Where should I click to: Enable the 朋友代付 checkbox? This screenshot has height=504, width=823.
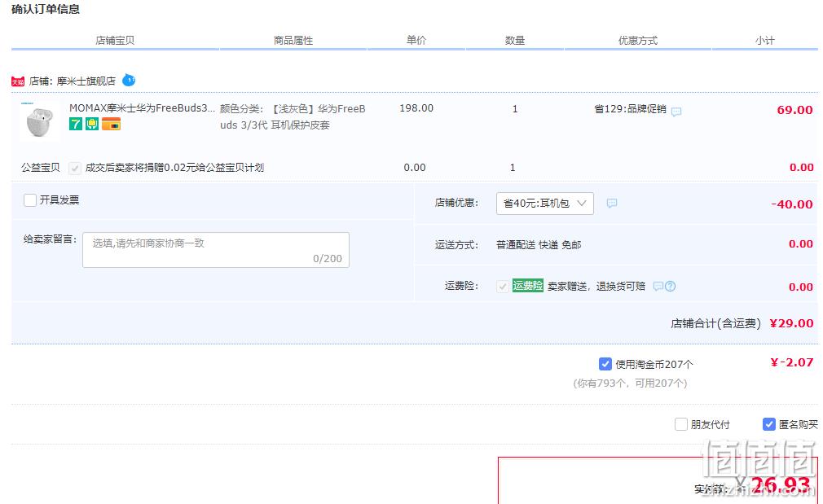click(680, 423)
